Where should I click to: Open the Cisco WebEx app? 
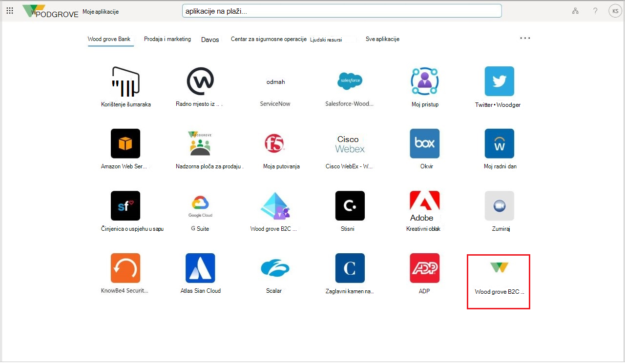[x=350, y=144]
